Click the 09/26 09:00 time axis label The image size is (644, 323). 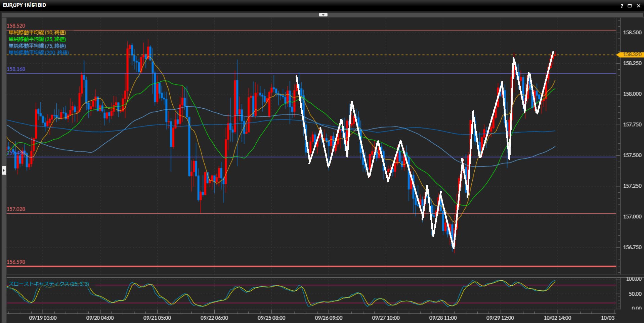(329, 318)
